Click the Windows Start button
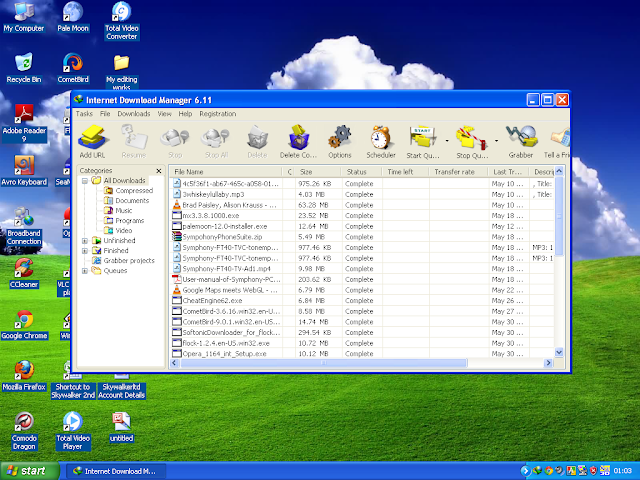The image size is (640, 480). pyautogui.click(x=26, y=470)
